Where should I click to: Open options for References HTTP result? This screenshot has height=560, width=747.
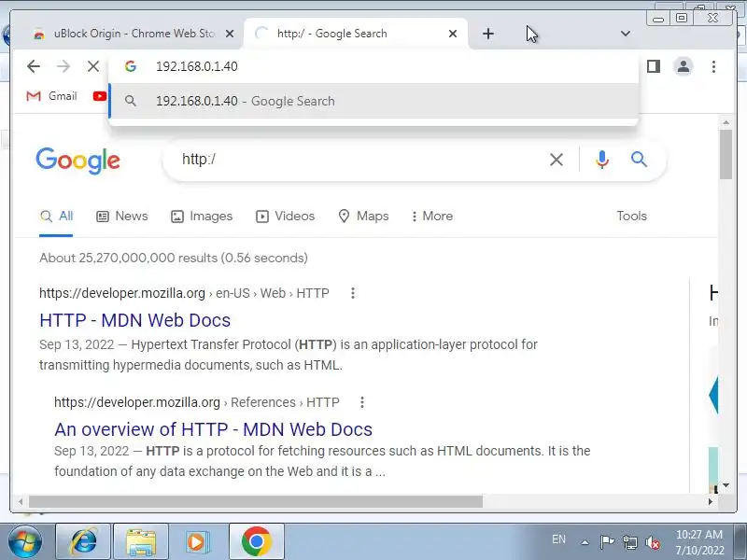tap(362, 403)
